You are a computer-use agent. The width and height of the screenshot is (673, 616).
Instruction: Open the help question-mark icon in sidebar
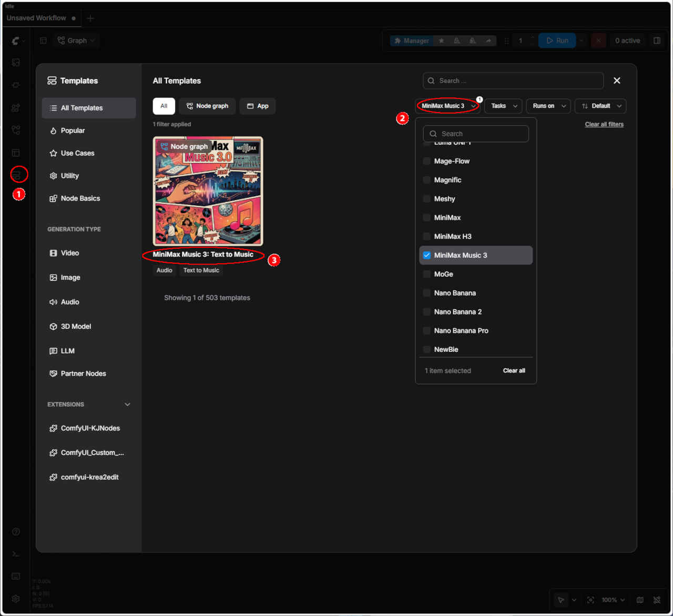pyautogui.click(x=16, y=532)
